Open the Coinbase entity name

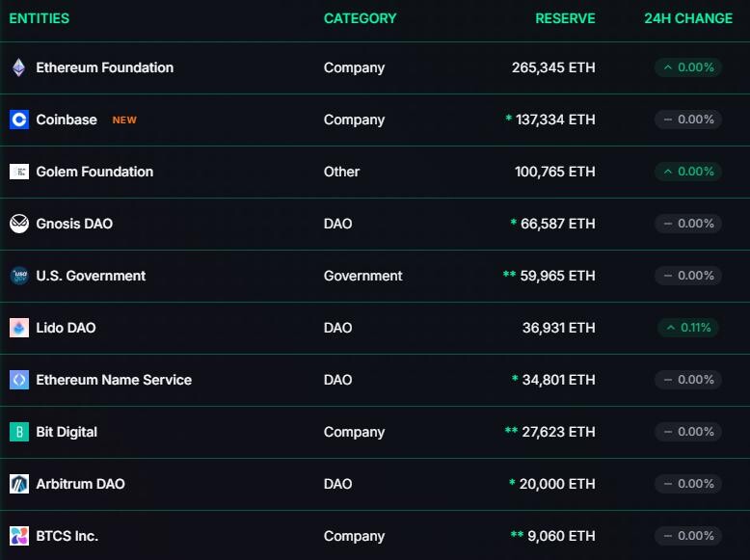pyautogui.click(x=67, y=120)
